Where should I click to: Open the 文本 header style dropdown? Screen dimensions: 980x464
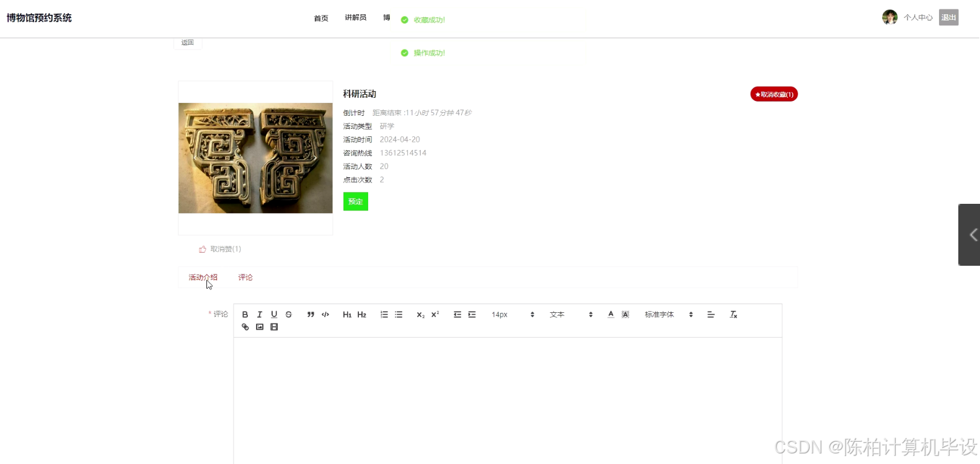(x=571, y=315)
